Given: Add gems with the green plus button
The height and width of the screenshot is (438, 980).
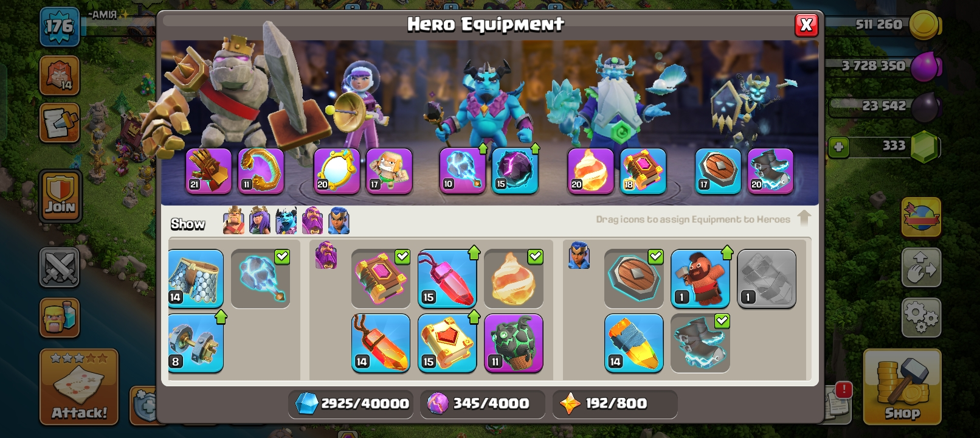Looking at the screenshot, I should pyautogui.click(x=838, y=147).
